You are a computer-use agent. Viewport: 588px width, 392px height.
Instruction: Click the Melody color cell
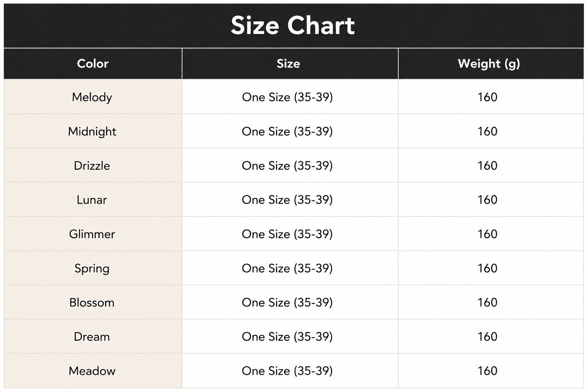(93, 97)
